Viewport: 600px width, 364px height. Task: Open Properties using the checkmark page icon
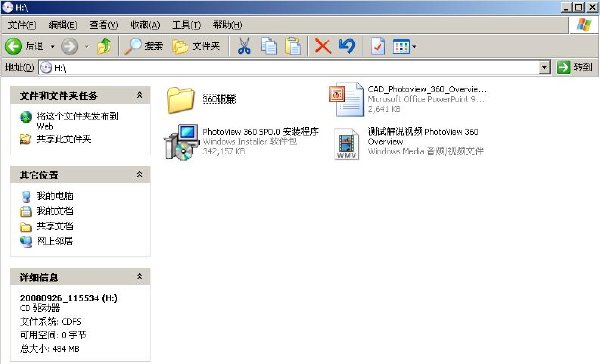click(x=378, y=46)
